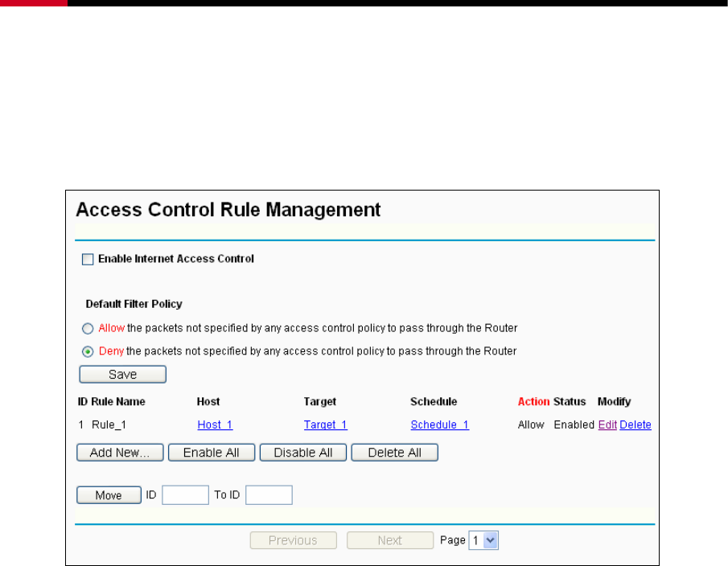Click the Host column header

pos(208,401)
